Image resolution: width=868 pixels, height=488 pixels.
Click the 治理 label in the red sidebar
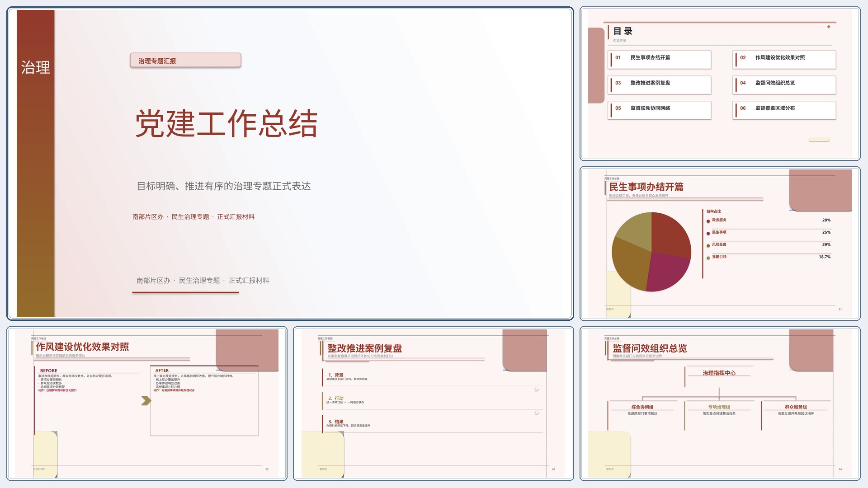pos(36,67)
